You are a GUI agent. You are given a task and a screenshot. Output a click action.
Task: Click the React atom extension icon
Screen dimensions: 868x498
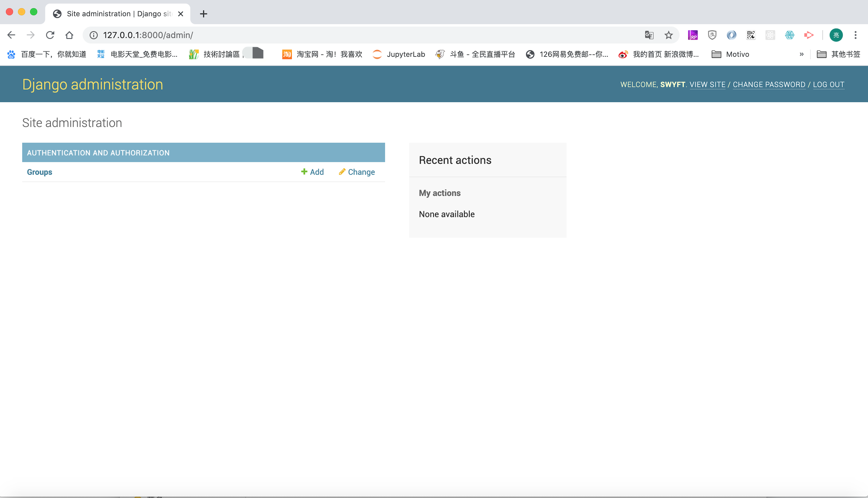[x=770, y=35]
